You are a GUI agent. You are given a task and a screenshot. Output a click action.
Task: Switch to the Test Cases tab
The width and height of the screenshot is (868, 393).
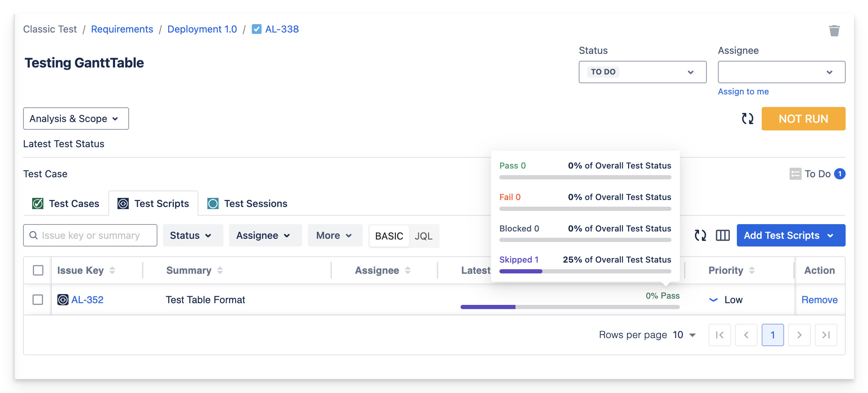coord(66,203)
